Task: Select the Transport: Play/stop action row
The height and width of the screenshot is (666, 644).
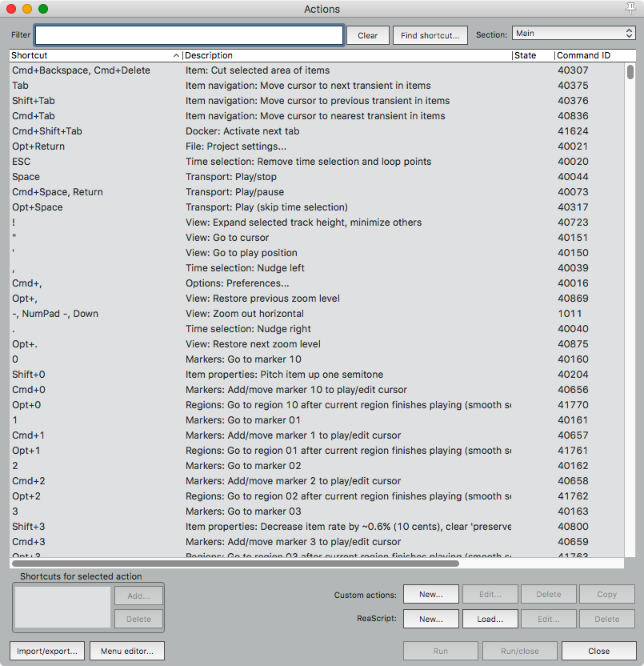Action: tap(240, 176)
